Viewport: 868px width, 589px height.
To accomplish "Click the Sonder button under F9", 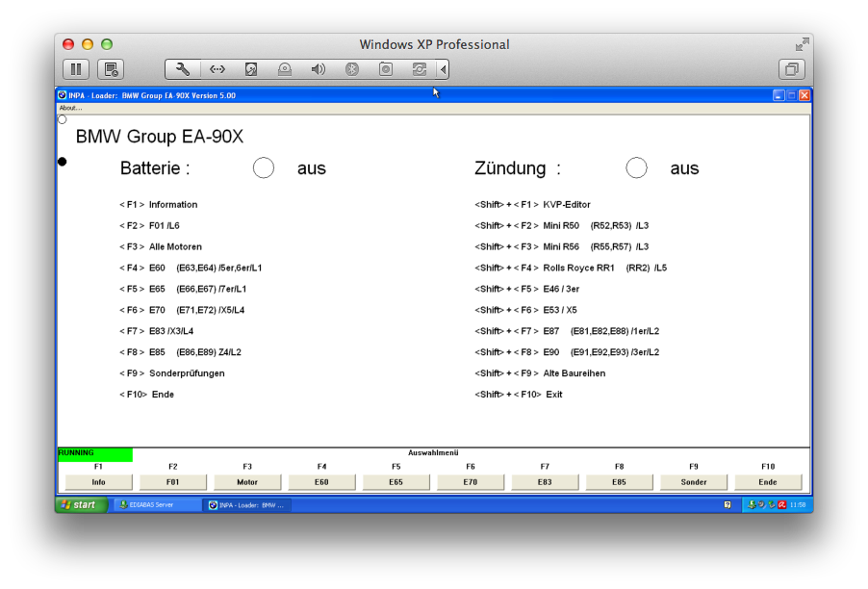I will coord(694,482).
